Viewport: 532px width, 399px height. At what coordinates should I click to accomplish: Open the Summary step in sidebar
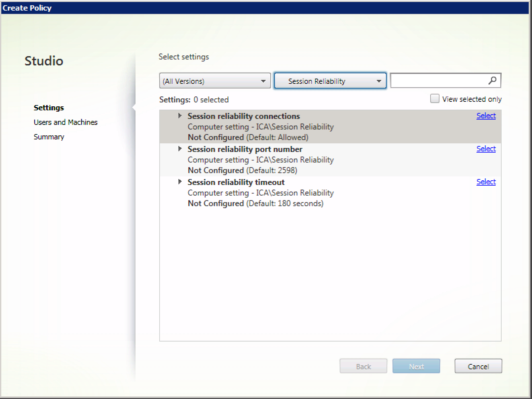[49, 136]
